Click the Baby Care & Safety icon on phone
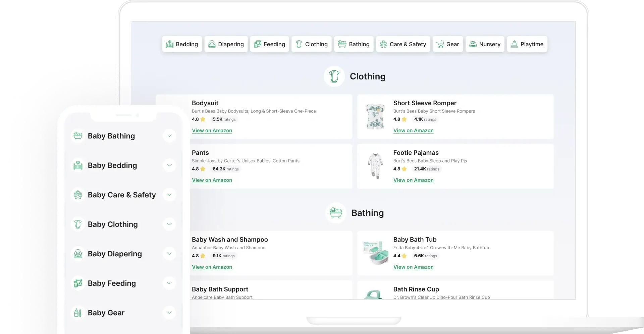This screenshot has height=334, width=644. pos(78,195)
